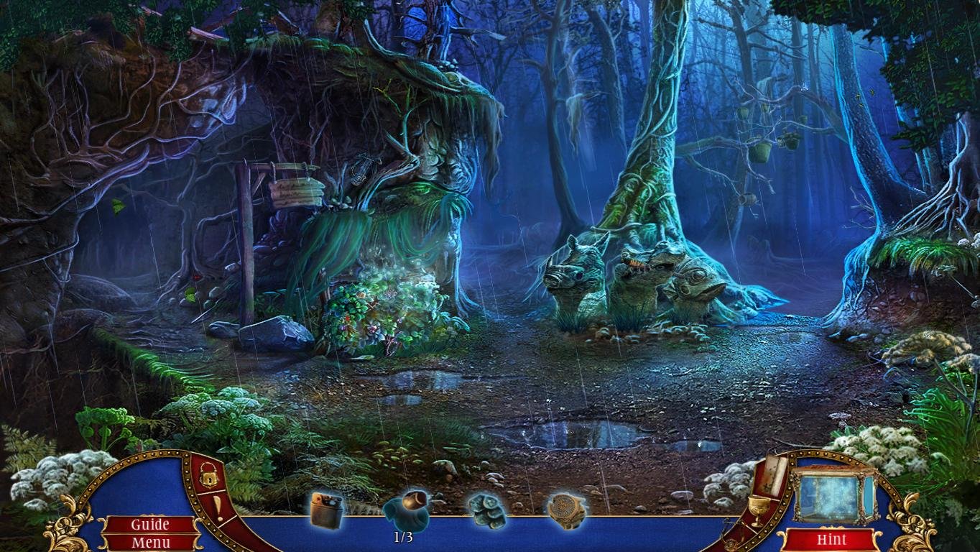Read the 1/3 item counter
The width and height of the screenshot is (980, 552).
[x=403, y=538]
